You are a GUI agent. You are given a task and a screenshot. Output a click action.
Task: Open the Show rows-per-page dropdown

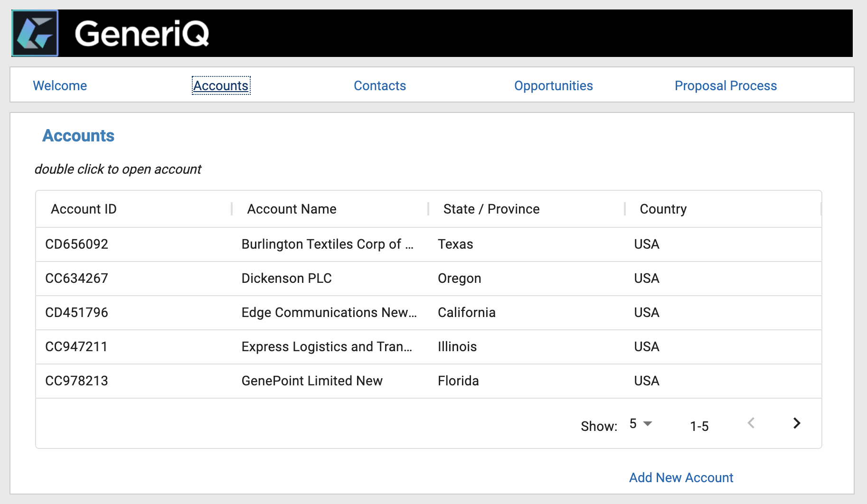click(x=641, y=423)
